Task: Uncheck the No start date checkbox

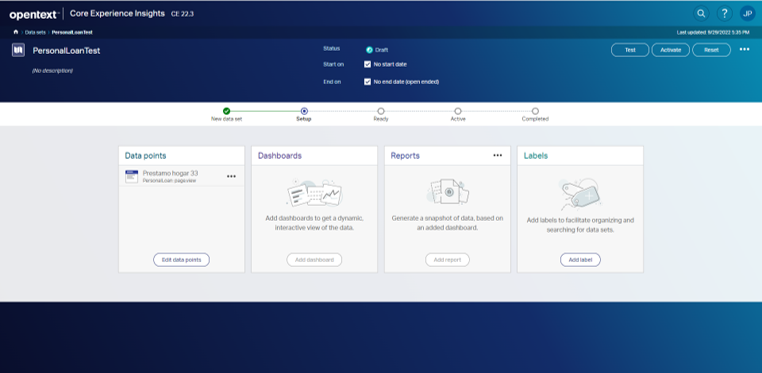Action: pos(367,64)
